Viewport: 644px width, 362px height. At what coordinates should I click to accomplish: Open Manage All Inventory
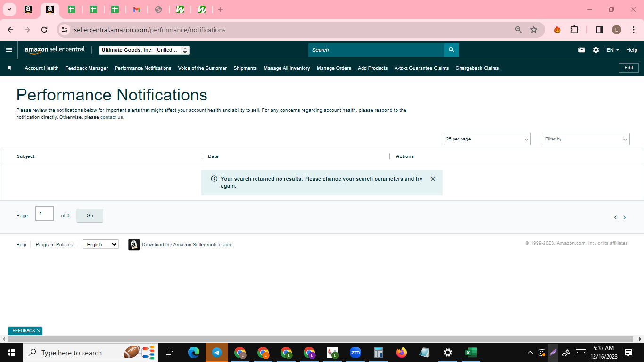tap(287, 68)
